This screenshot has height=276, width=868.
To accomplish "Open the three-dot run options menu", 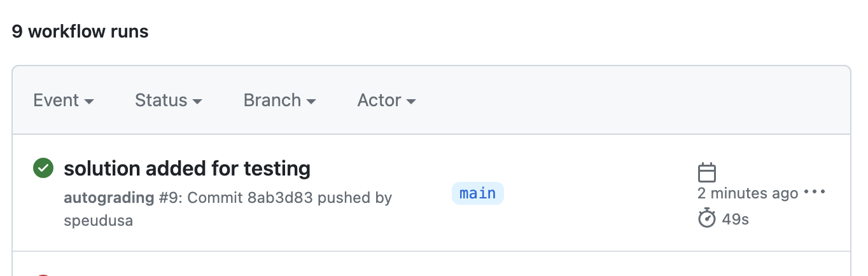I will pos(814,192).
